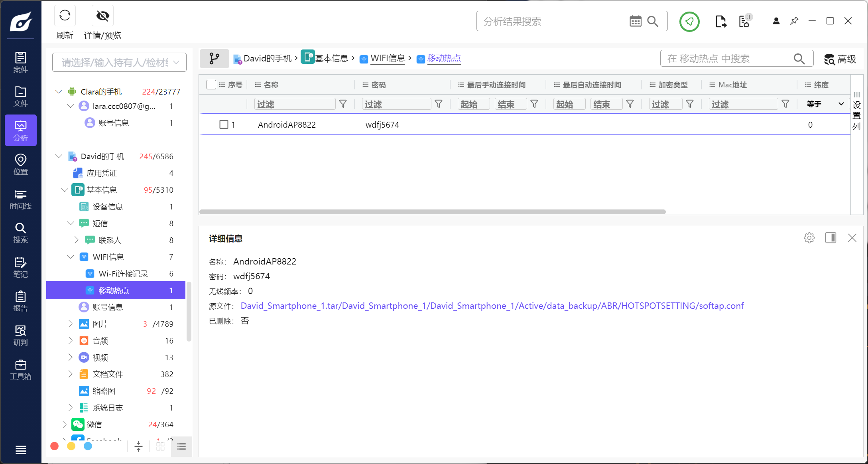Check row 1 AndroidAP8822 checkbox

pos(224,124)
